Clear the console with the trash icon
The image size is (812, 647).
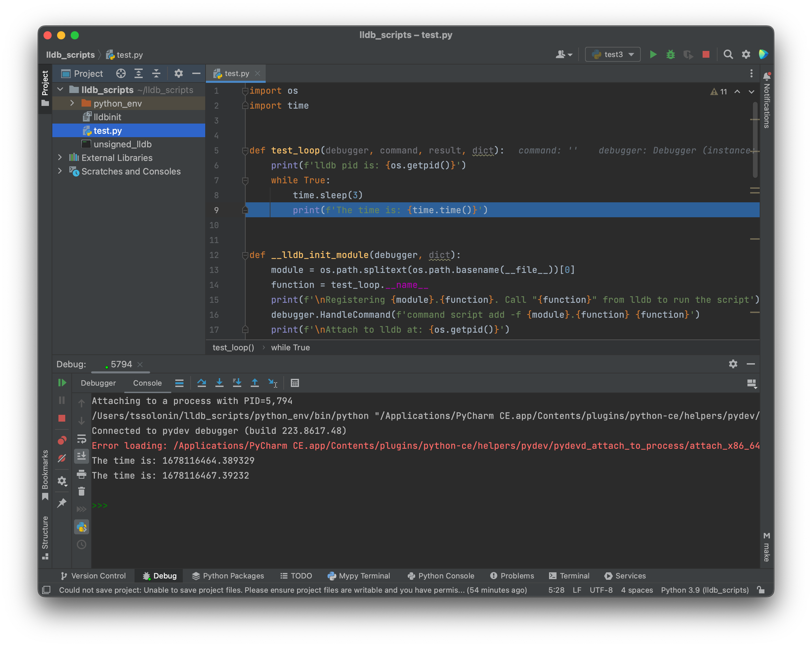82,492
